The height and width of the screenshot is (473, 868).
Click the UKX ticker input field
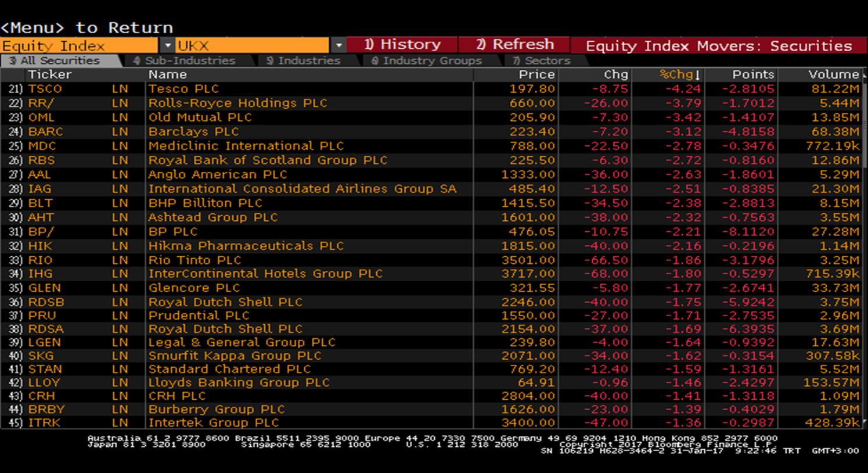[x=253, y=45]
